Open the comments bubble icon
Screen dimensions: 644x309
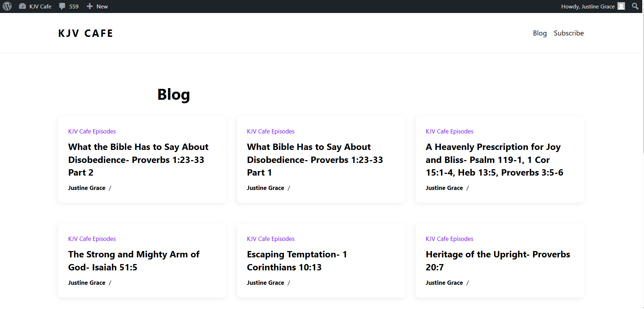(x=62, y=6)
